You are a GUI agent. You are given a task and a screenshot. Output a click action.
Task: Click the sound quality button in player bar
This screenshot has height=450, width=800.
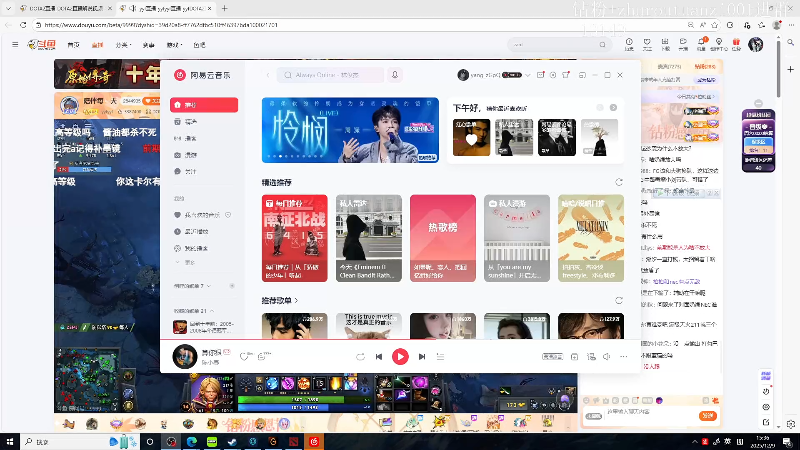pos(553,357)
